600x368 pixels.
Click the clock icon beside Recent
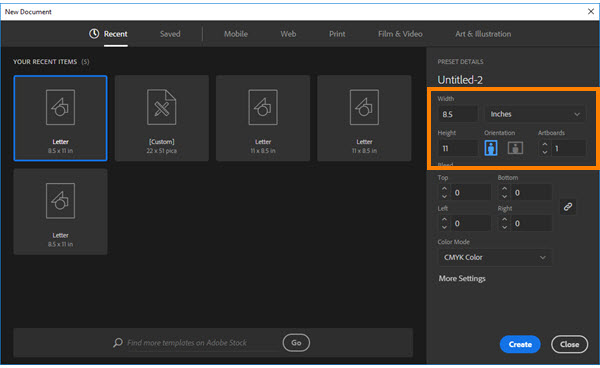pyautogui.click(x=94, y=34)
